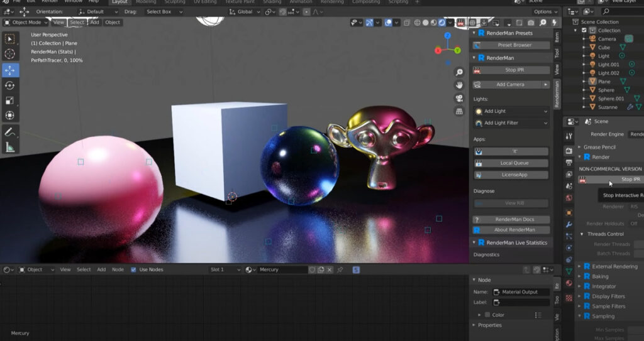The width and height of the screenshot is (644, 341).
Task: Click the Local Queue button
Action: pos(511,163)
